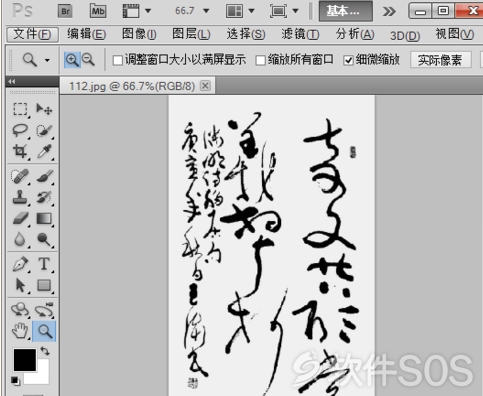Screen dimensions: 483x396
Task: Open the 视图(V) menu
Action: pos(455,34)
